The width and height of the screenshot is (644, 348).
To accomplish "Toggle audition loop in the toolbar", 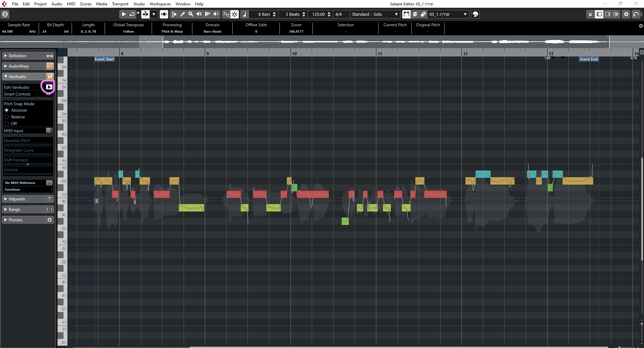I will 132,14.
